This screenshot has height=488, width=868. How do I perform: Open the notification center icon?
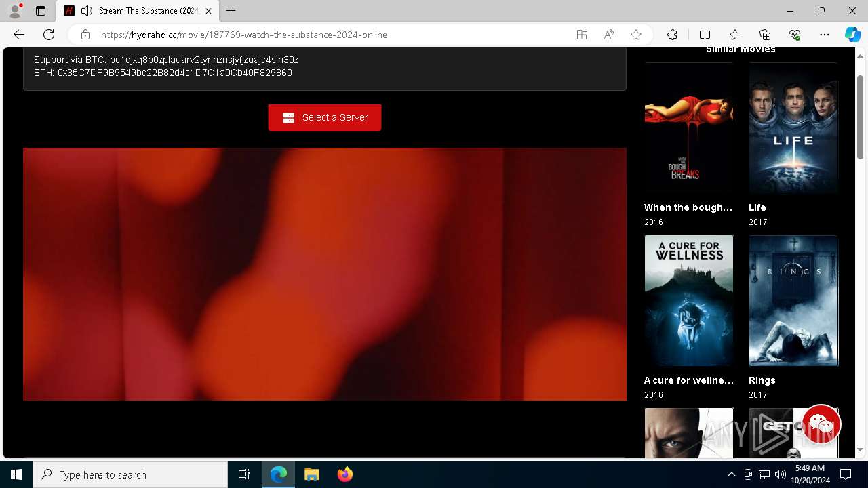coord(846,474)
